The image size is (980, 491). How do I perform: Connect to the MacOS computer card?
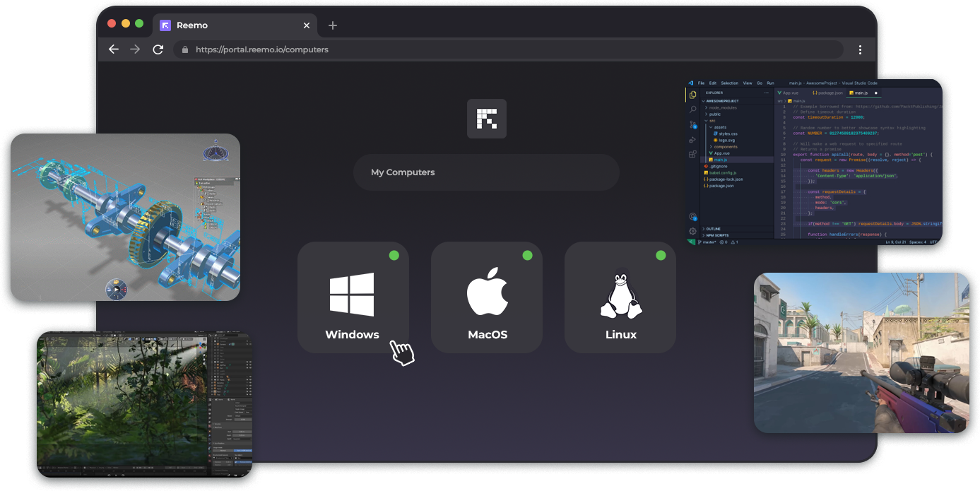tap(487, 297)
